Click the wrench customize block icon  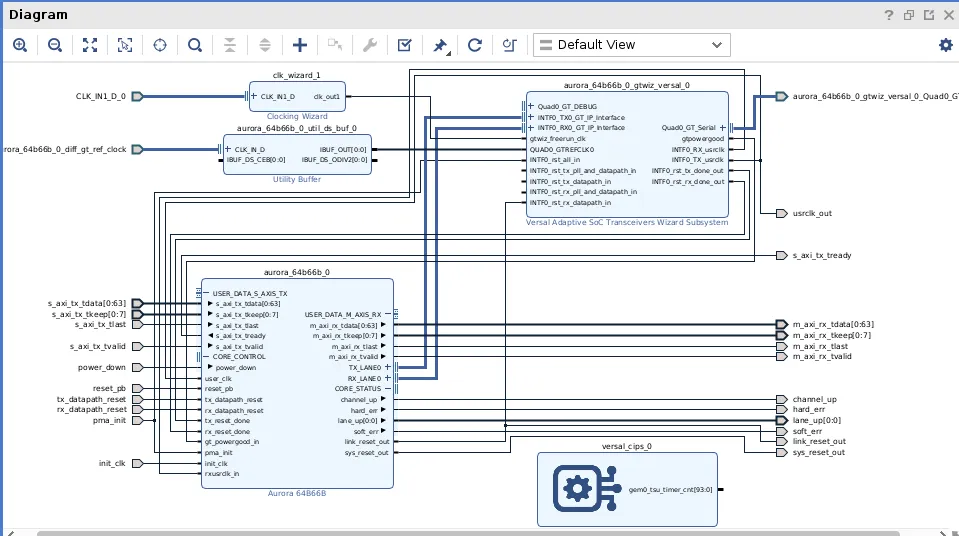point(369,45)
